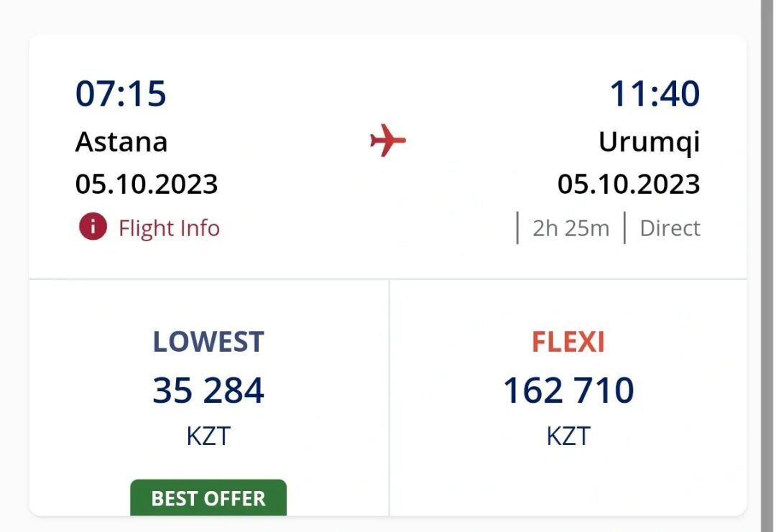Screen dimensions: 776x532
Task: Click the Urumqi arrival city
Action: (649, 141)
